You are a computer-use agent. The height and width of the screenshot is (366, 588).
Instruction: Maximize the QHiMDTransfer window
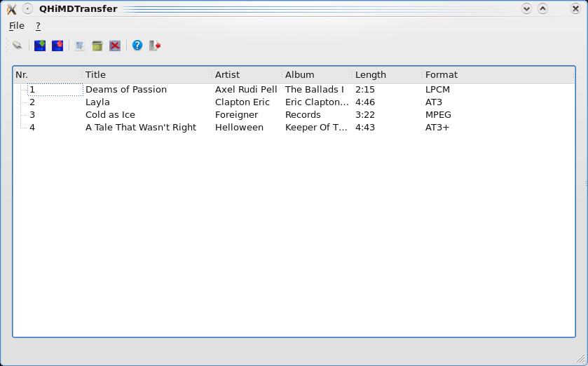point(542,8)
